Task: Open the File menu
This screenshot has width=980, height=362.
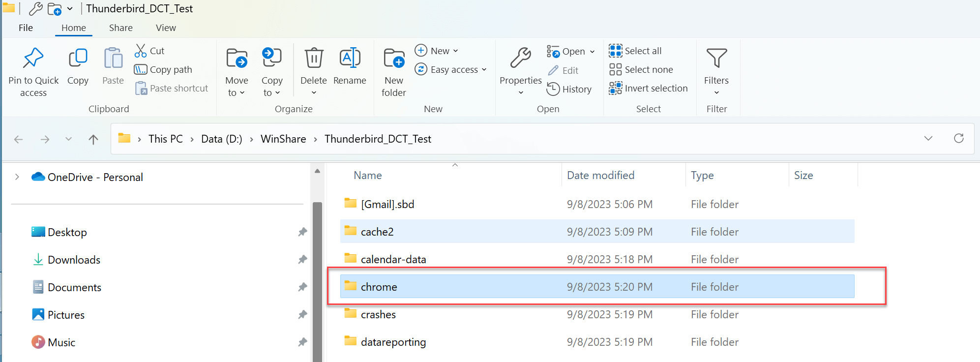Action: pyautogui.click(x=26, y=28)
